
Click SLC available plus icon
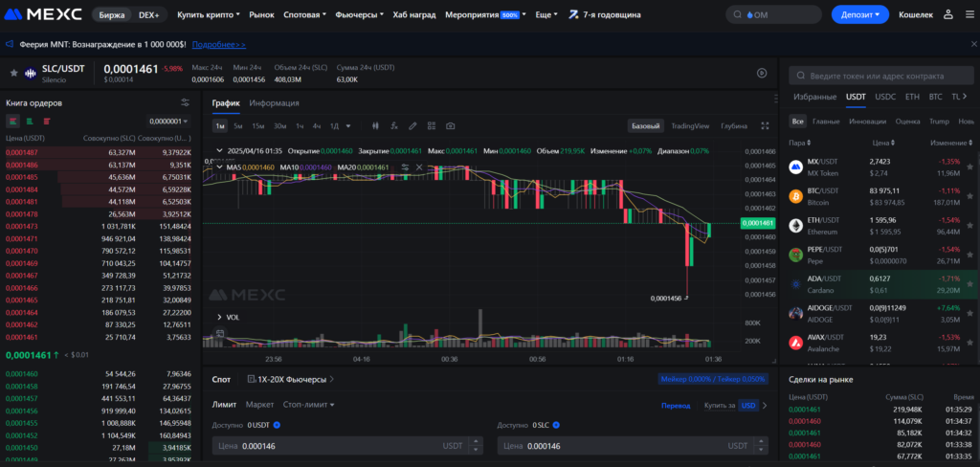(556, 425)
